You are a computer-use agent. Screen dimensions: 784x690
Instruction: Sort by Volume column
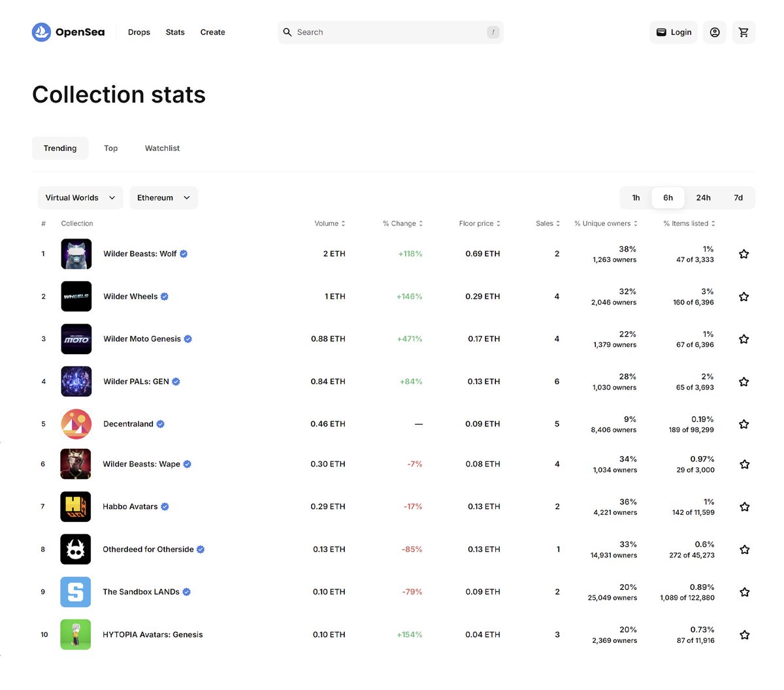coord(330,223)
